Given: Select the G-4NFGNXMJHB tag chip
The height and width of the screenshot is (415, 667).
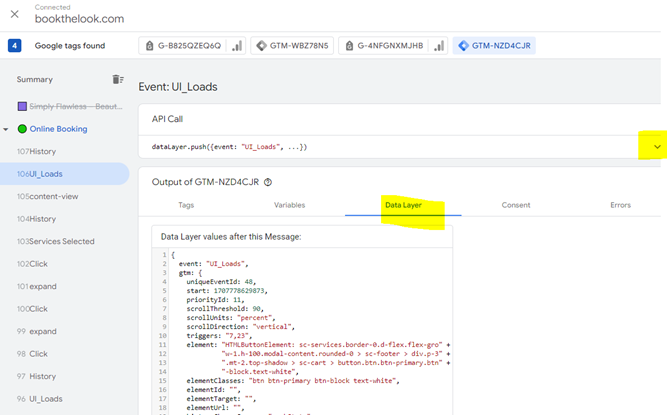Looking at the screenshot, I should (x=385, y=45).
